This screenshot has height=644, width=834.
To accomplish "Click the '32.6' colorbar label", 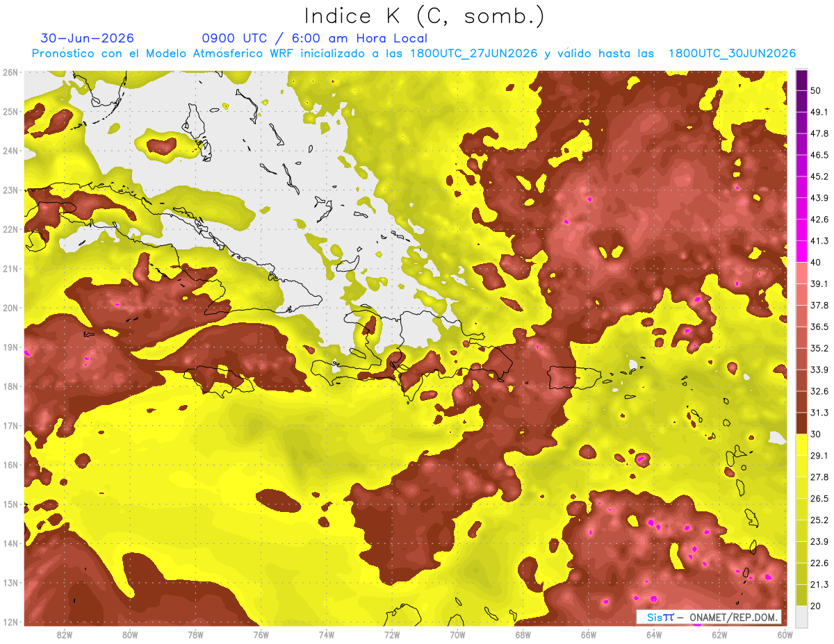I will tap(819, 391).
